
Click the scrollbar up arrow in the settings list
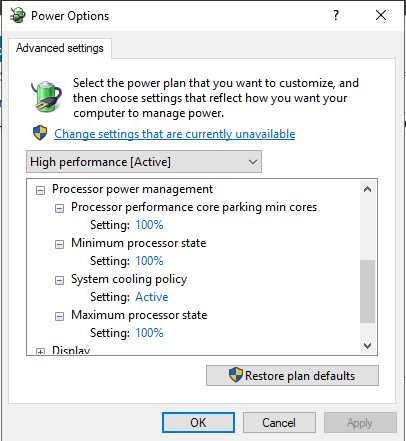pyautogui.click(x=367, y=189)
